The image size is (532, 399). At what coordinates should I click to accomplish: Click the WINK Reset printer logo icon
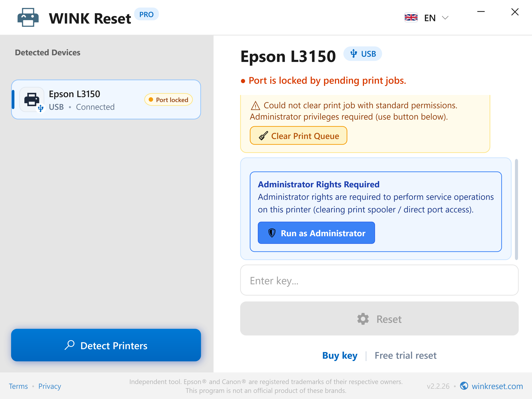28,18
